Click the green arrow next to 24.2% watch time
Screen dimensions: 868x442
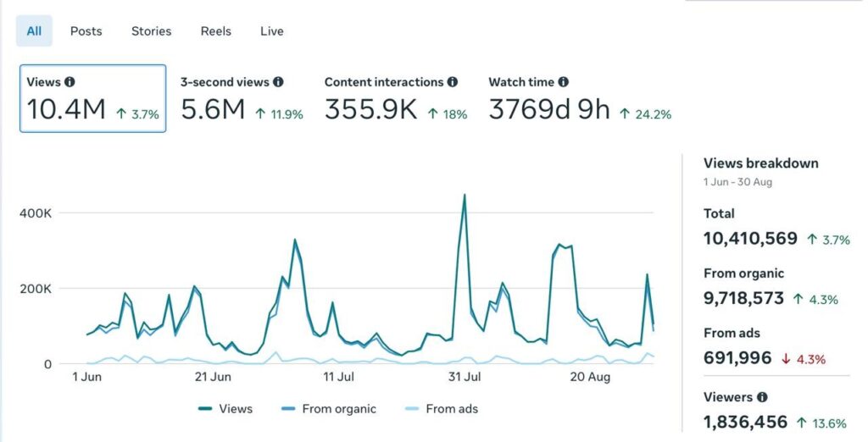pos(625,114)
